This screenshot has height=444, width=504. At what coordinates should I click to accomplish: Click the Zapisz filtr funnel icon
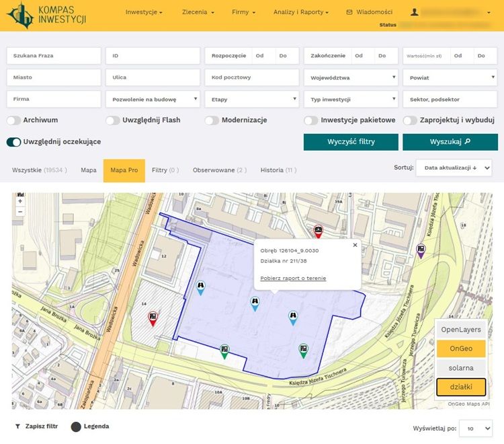17,427
